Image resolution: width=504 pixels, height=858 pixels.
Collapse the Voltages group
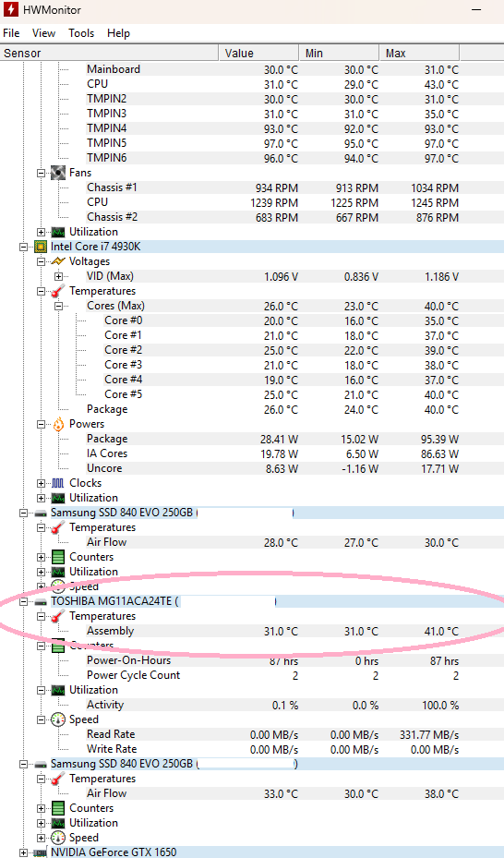pyautogui.click(x=41, y=261)
